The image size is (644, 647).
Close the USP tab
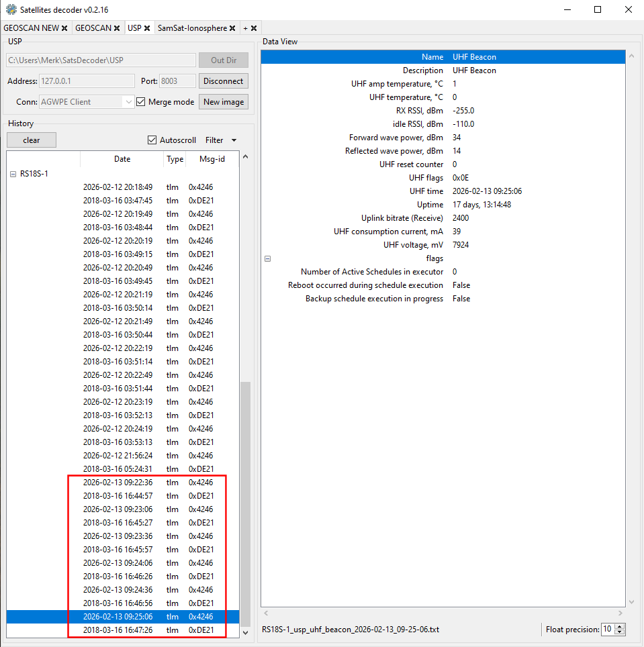click(x=147, y=28)
